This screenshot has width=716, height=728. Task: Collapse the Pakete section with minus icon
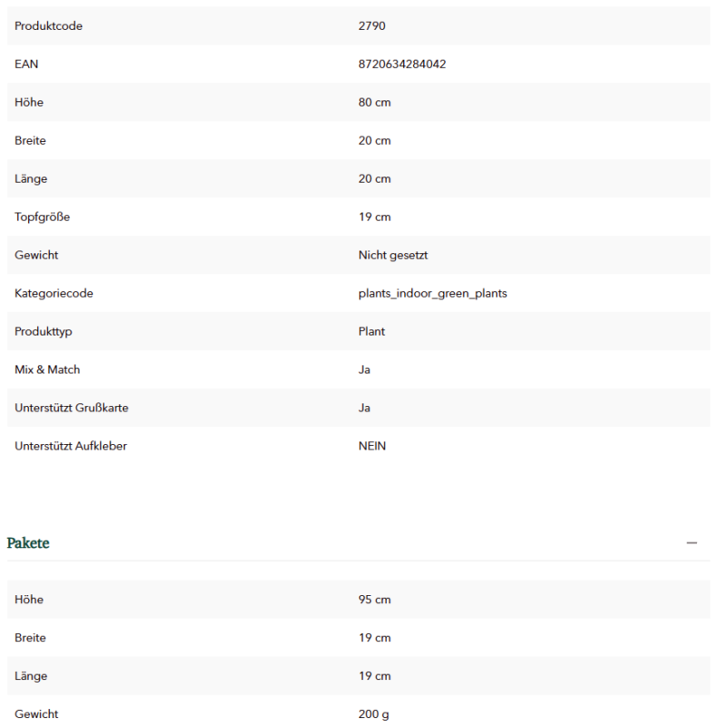[691, 542]
